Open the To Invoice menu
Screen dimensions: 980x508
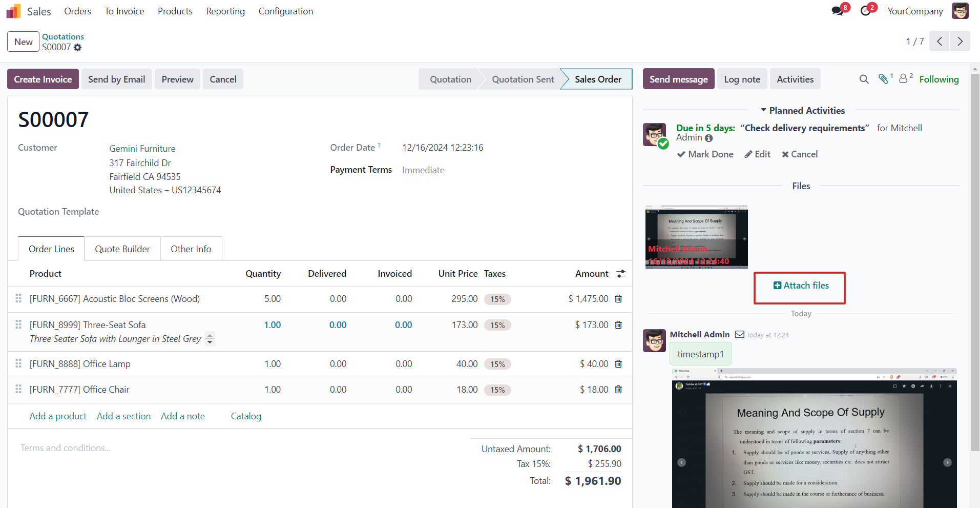(124, 11)
